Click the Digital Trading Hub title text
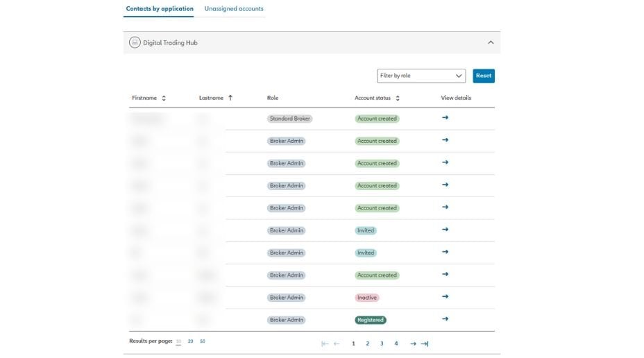Screen dimensions: 644x358 click(170, 43)
